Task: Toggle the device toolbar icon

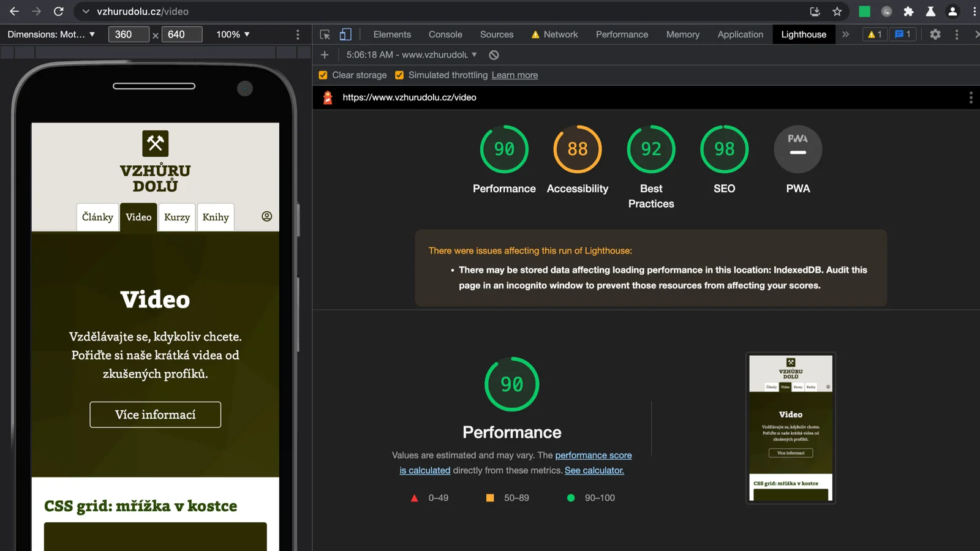Action: (345, 35)
